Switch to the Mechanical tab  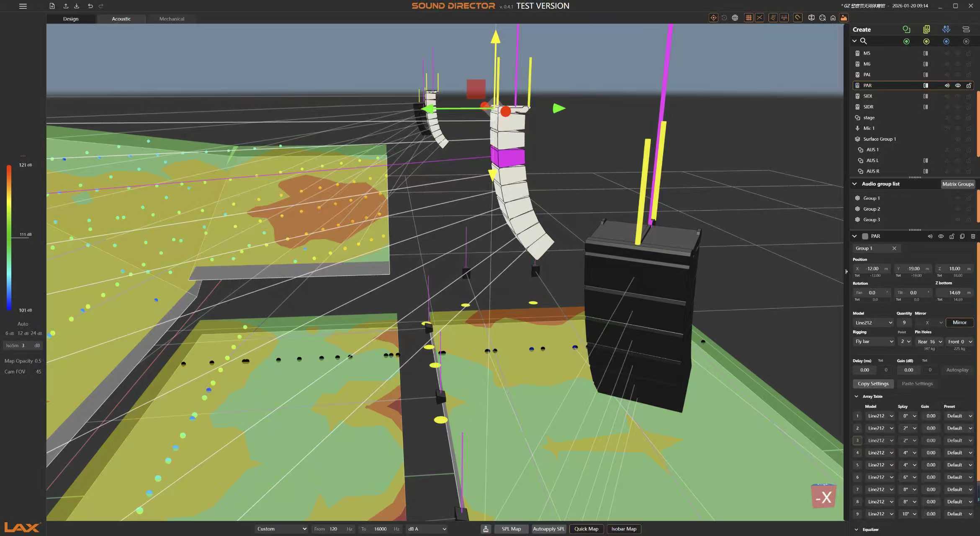coord(172,19)
